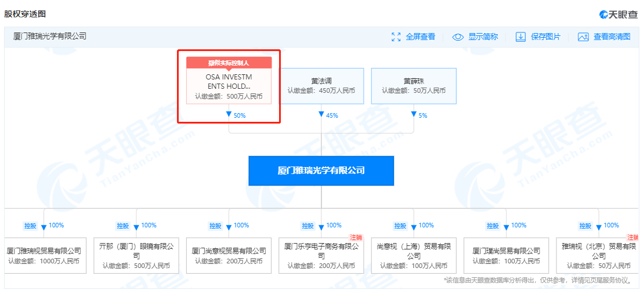644x297 pixels.
Task: Click the 天眼查 logo in top right
Action: point(618,14)
